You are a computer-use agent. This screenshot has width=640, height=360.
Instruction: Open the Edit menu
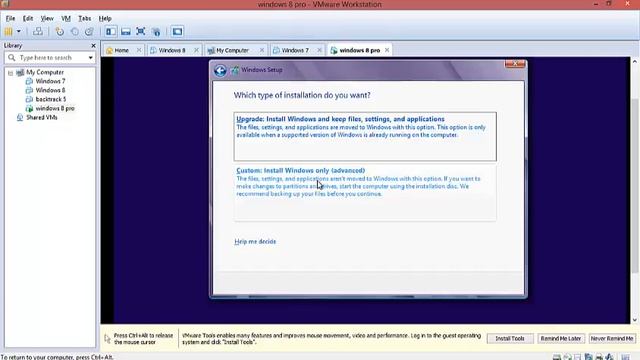(x=28, y=18)
